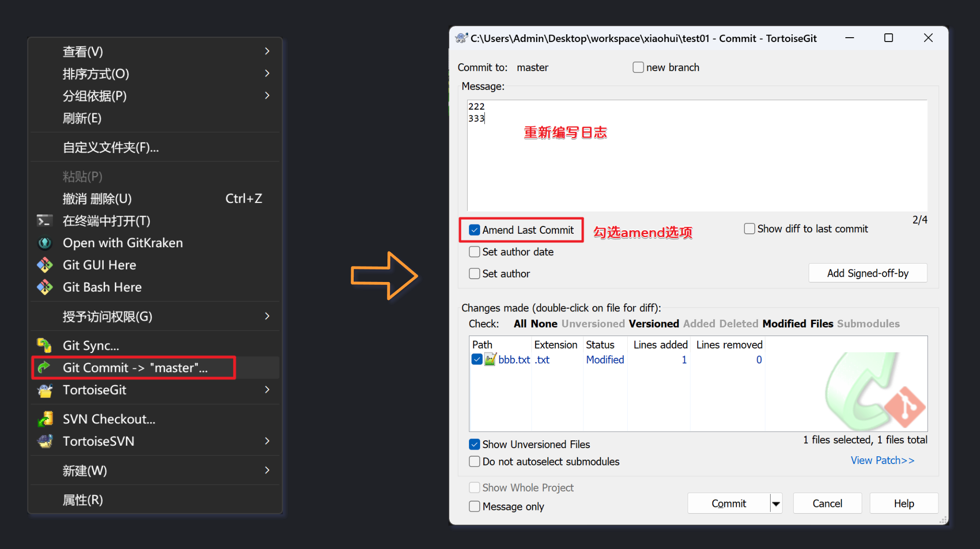This screenshot has width=980, height=549.
Task: Enable the Set author date checkbox
Action: click(x=474, y=252)
